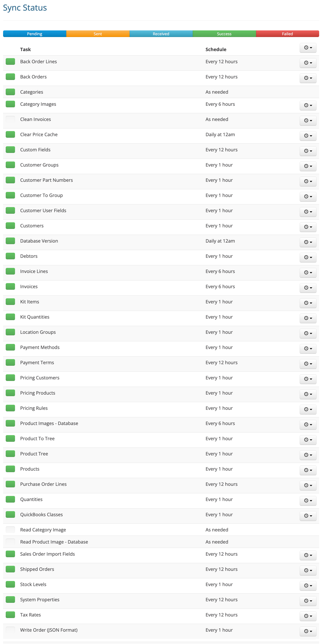Toggle the indicator beside Read Category Image
The height and width of the screenshot is (644, 324).
pos(10,529)
